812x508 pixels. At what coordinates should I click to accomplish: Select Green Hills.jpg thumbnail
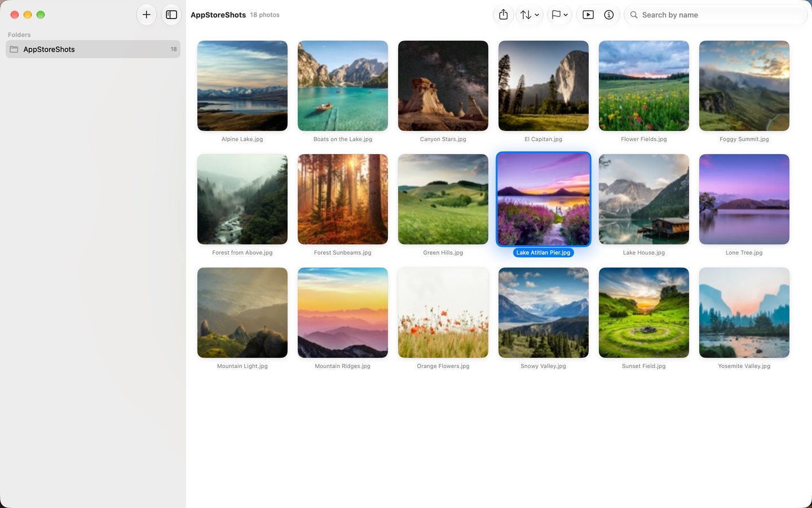point(443,199)
